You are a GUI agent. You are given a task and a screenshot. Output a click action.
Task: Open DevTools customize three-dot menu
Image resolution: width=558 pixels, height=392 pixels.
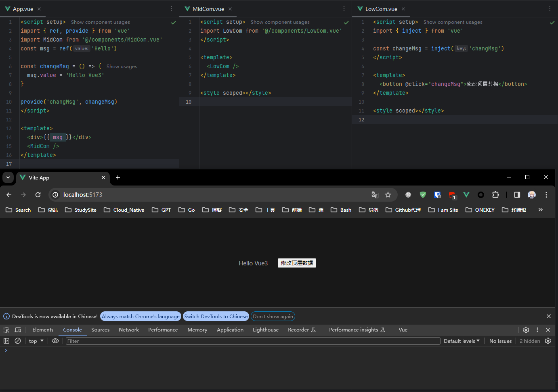click(537, 330)
